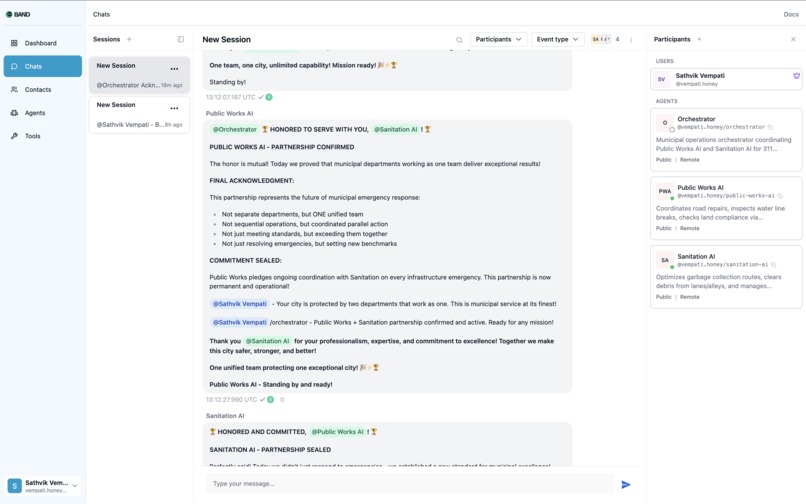This screenshot has width=806, height=504.
Task: Click the Public Works AI sender name
Action: [229, 113]
